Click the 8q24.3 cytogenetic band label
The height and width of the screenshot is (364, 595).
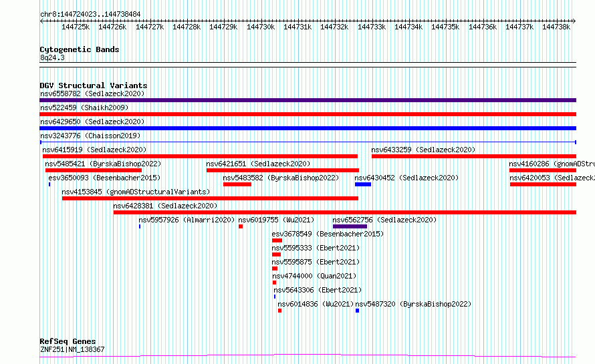52,57
